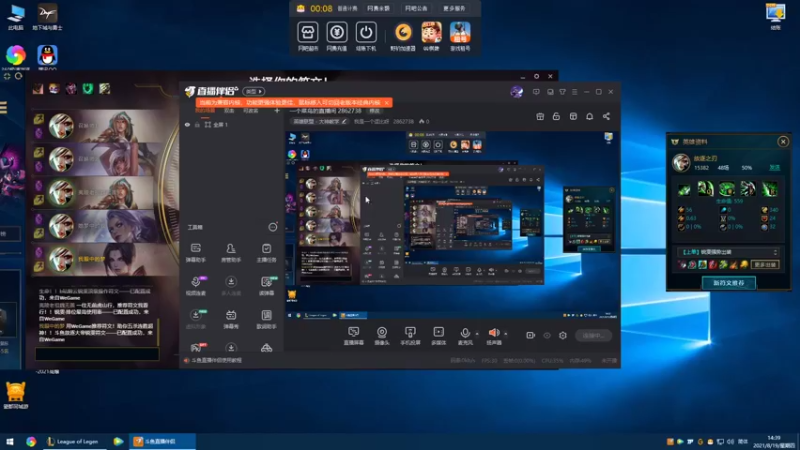Share the live room via share icon
The height and width of the screenshot is (450, 800).
point(606,116)
